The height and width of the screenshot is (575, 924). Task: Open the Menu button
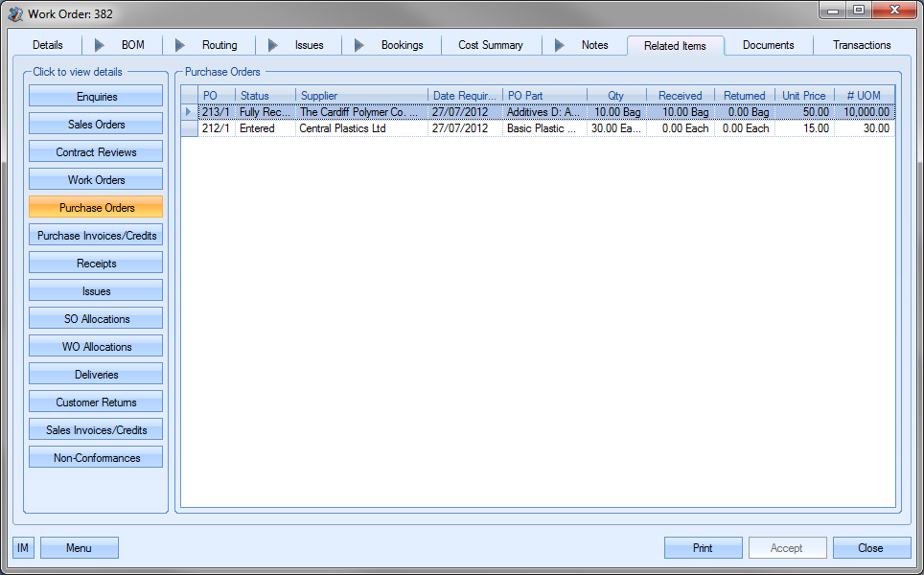(x=79, y=548)
